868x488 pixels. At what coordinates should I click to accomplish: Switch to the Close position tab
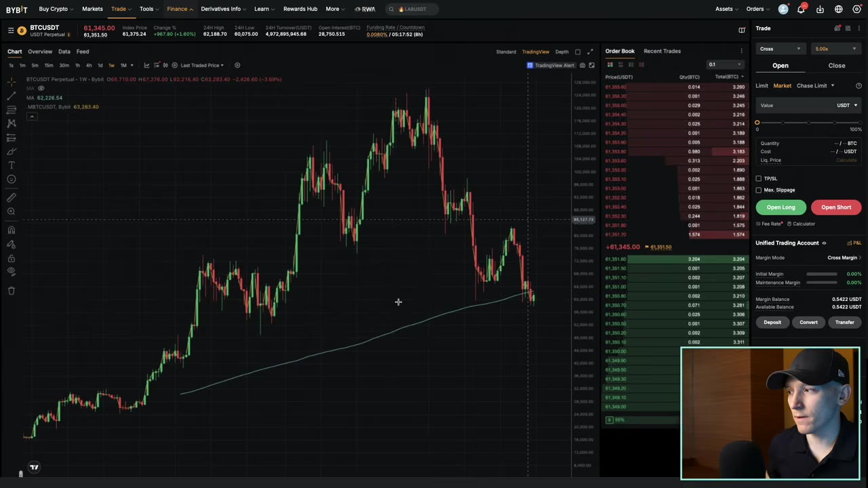pos(836,66)
